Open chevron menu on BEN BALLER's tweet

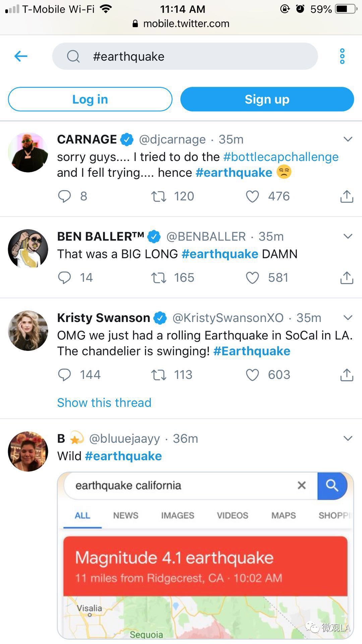click(348, 236)
